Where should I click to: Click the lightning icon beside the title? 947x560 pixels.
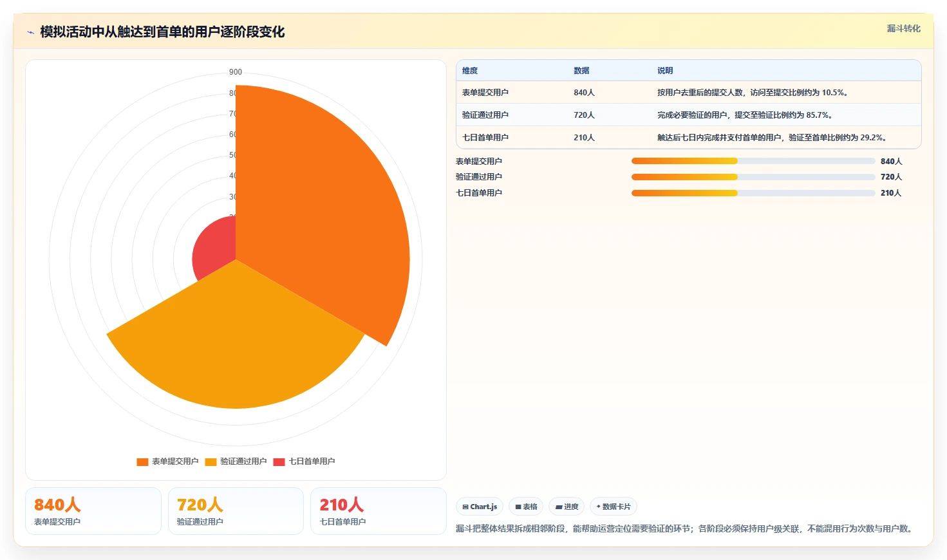(30, 32)
